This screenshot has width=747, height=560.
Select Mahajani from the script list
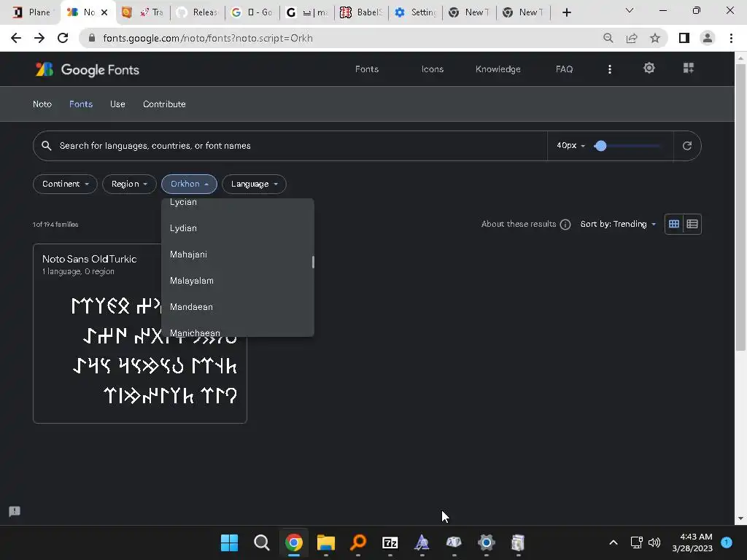(x=237, y=254)
